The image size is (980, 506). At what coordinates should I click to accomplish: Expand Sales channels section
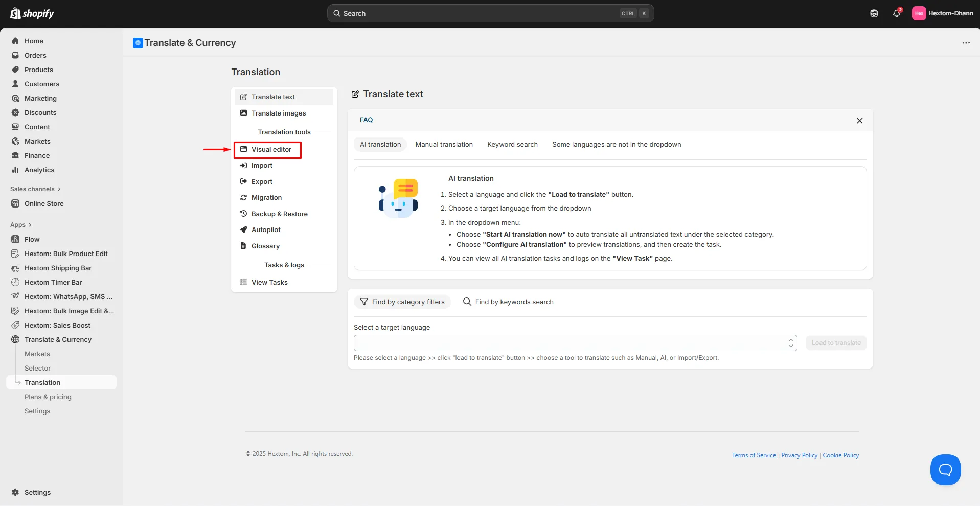pyautogui.click(x=36, y=189)
